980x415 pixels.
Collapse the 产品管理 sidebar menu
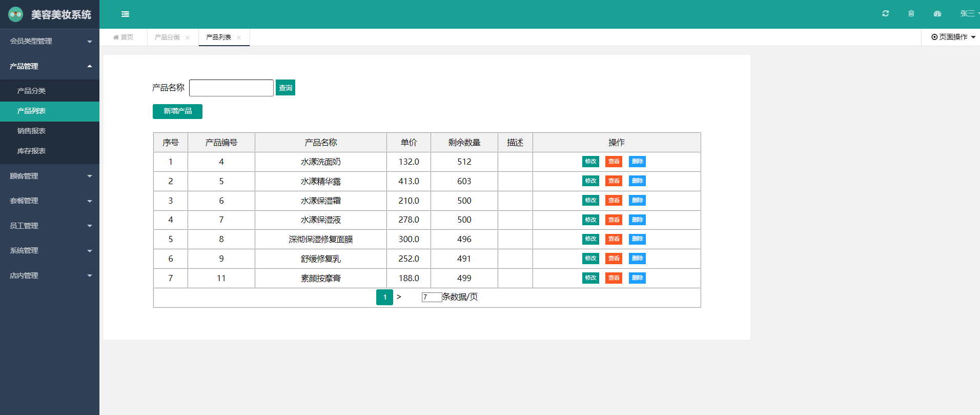49,66
